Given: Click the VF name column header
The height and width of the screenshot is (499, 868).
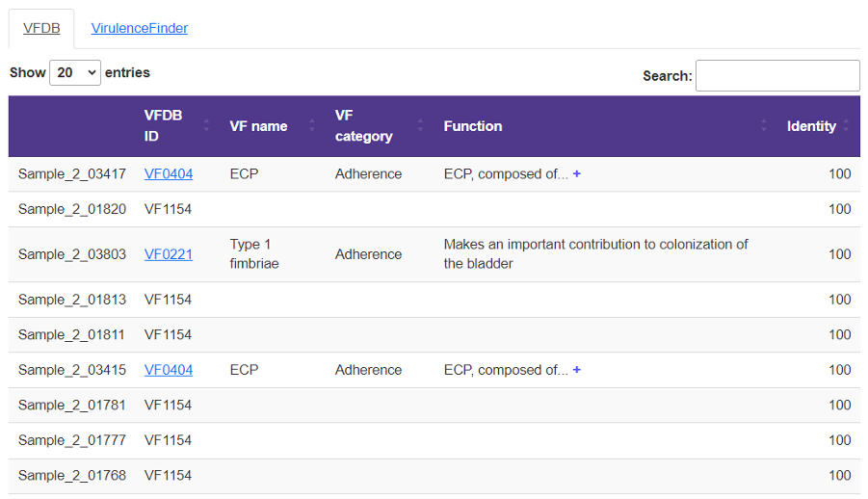Looking at the screenshot, I should coord(258,126).
